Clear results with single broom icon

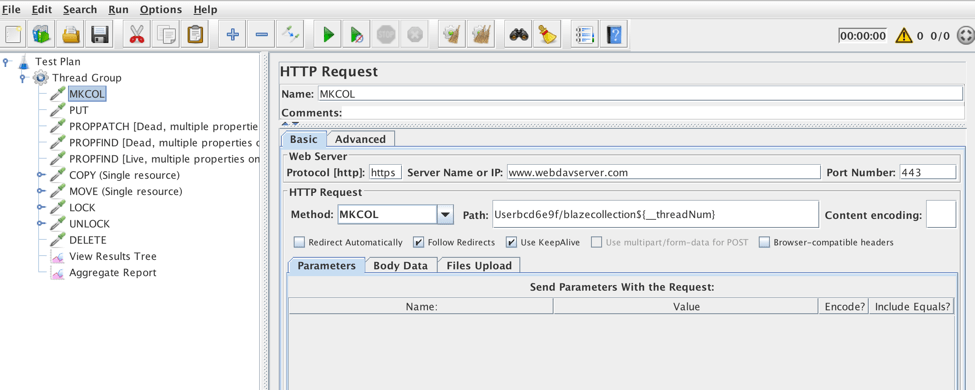coord(451,34)
